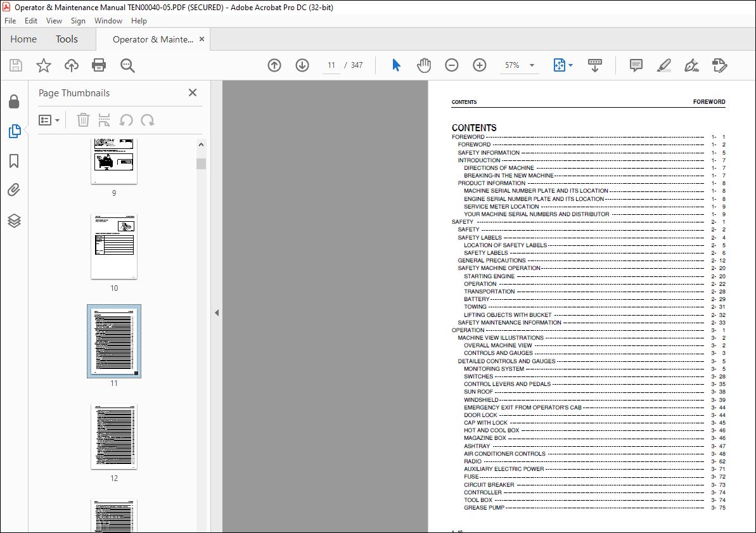Go to next page arrow

tap(302, 65)
